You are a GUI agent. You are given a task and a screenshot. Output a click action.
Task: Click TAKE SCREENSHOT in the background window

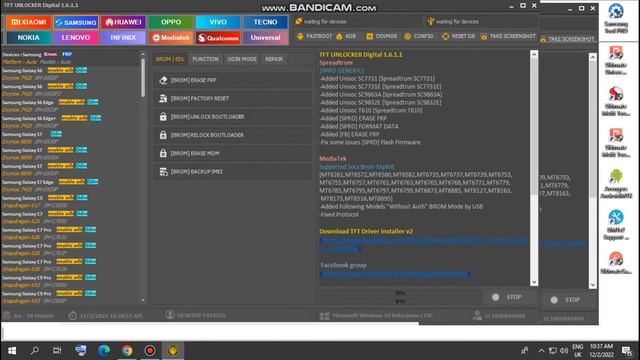[x=567, y=39]
